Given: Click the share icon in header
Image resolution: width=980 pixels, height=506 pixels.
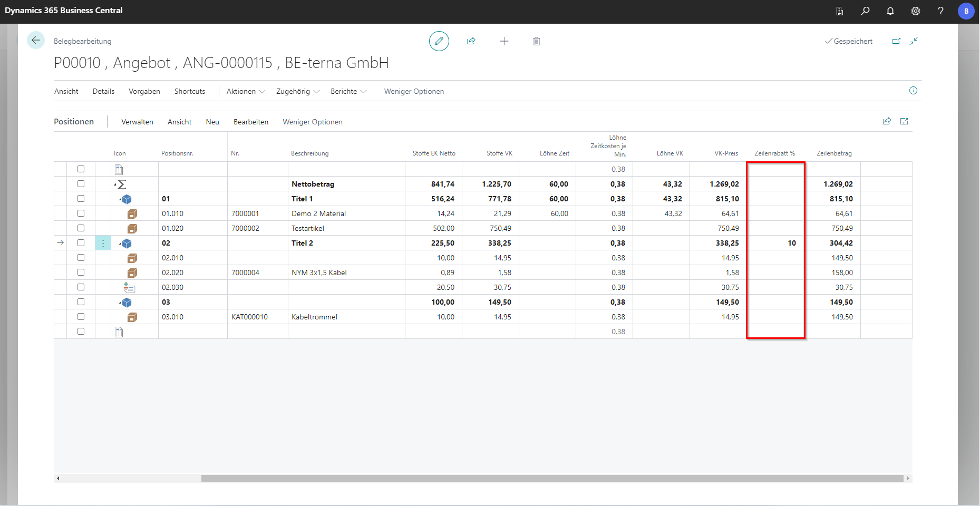Looking at the screenshot, I should point(471,41).
